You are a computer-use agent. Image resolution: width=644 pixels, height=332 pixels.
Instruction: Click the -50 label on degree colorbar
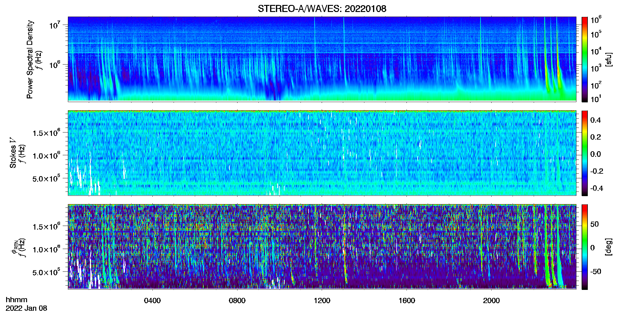596,272
